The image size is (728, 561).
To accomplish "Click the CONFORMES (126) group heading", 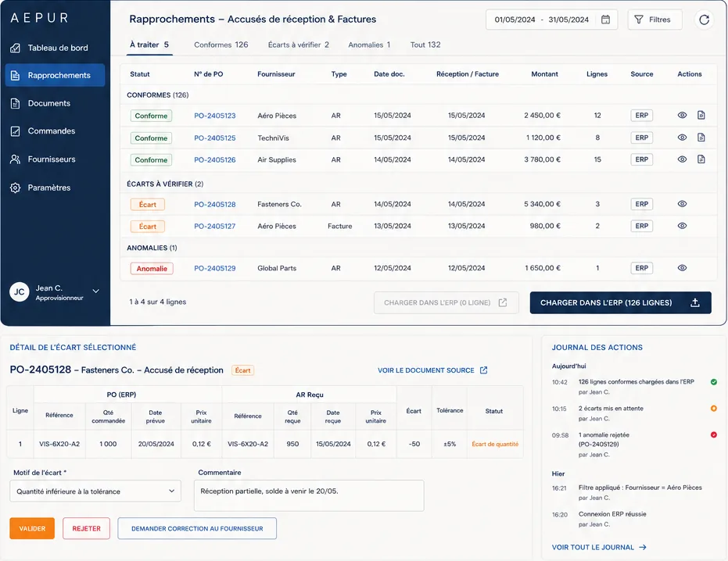I will (x=157, y=95).
